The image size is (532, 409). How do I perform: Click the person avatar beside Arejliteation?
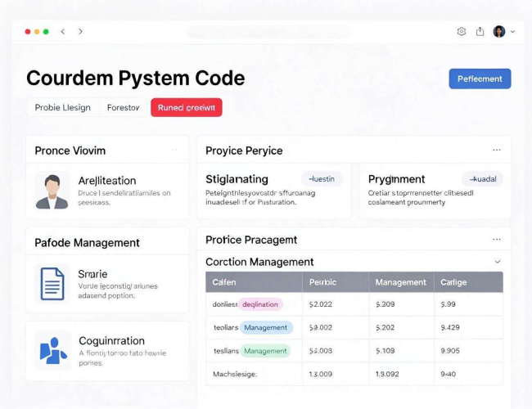[x=52, y=191]
